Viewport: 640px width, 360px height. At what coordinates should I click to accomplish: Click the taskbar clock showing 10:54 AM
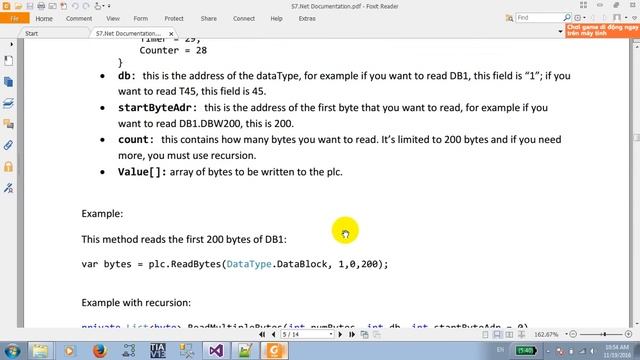(x=617, y=351)
